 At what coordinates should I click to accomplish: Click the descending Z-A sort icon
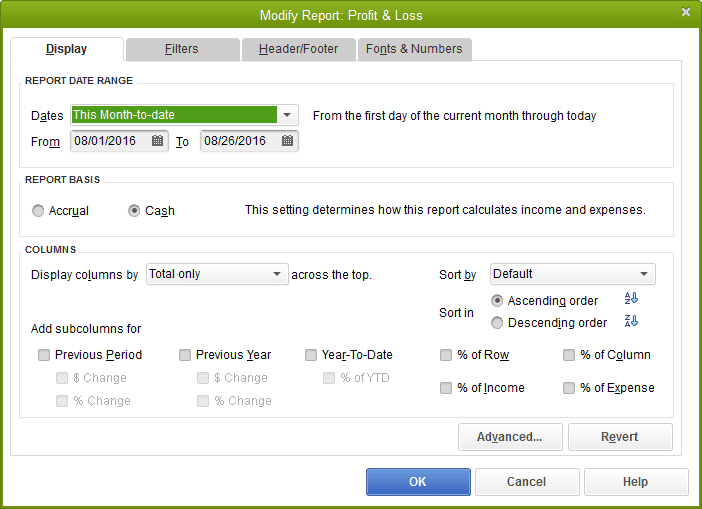(x=630, y=321)
